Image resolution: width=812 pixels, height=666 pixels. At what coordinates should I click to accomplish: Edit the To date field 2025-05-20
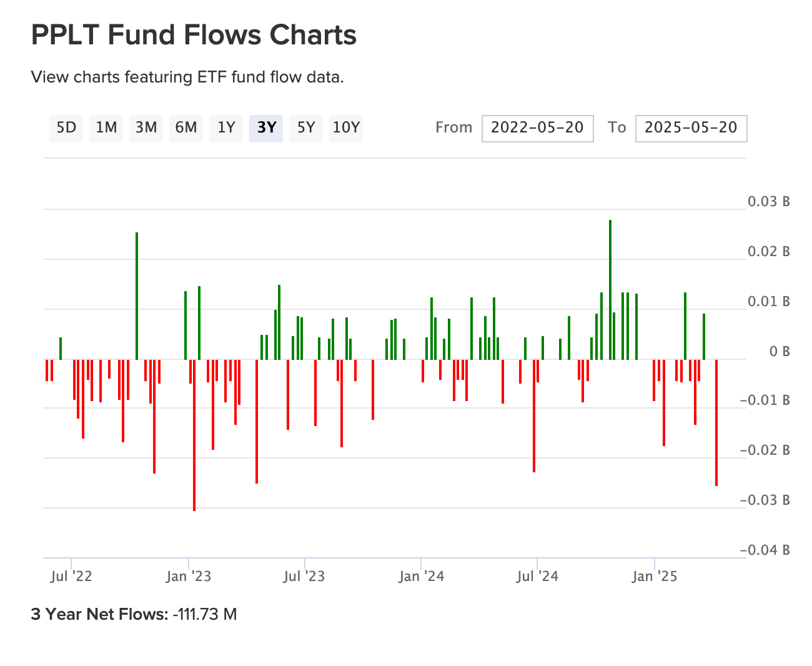(691, 128)
